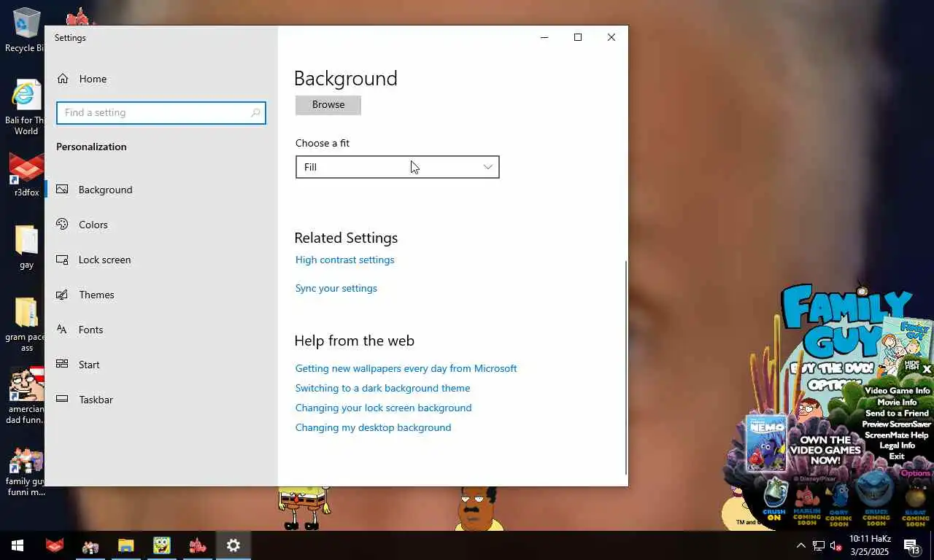Screen dimensions: 934x560
Task: Click the Browse button
Action: coord(328,105)
